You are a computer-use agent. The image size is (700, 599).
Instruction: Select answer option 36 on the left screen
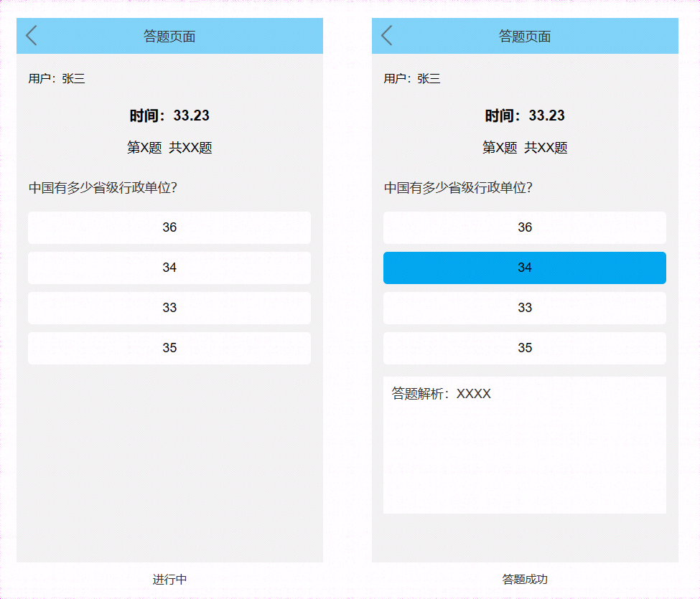pos(169,227)
